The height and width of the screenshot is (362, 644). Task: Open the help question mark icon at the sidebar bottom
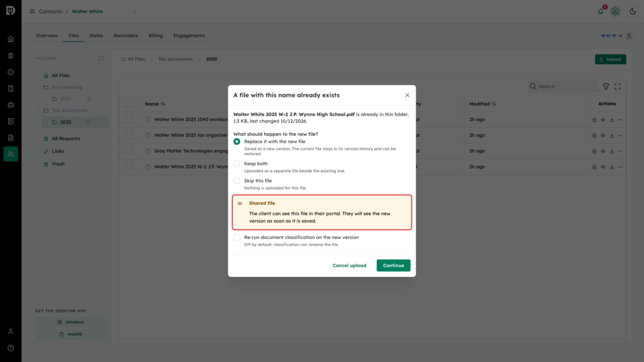11,348
